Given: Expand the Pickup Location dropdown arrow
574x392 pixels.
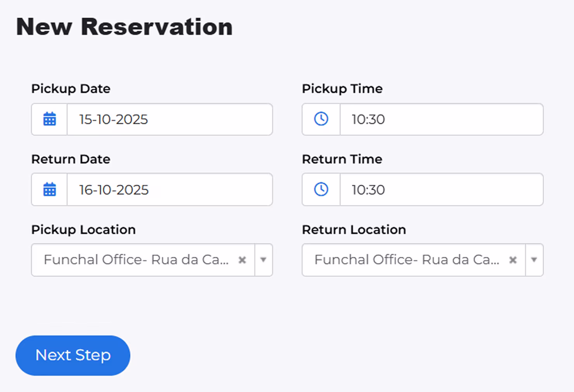Looking at the screenshot, I should (x=263, y=260).
